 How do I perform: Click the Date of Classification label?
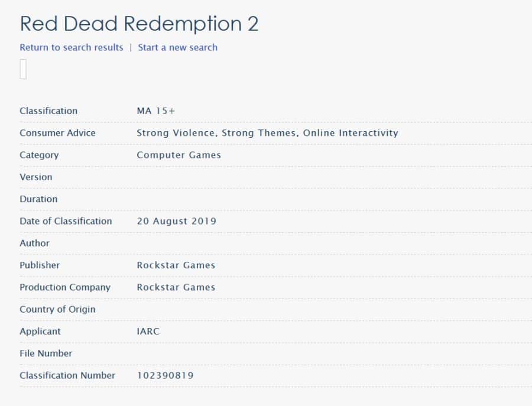coord(66,221)
